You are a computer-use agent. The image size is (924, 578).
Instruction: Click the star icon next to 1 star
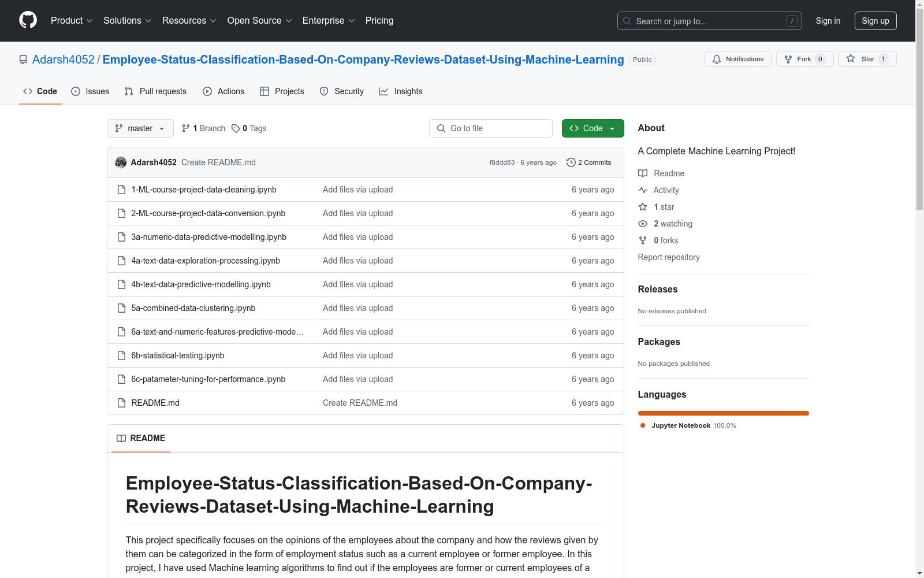coord(643,207)
